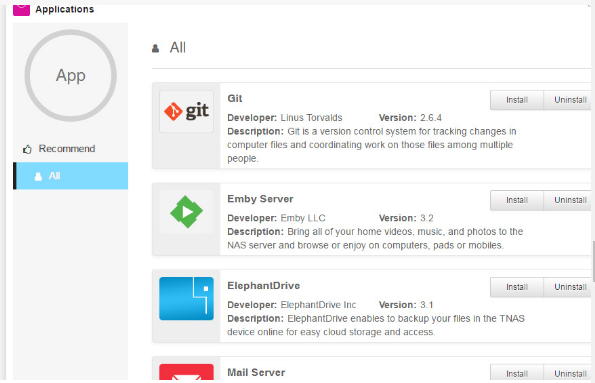Click the person icon beside the All heading
The image size is (595, 383).
(x=155, y=49)
